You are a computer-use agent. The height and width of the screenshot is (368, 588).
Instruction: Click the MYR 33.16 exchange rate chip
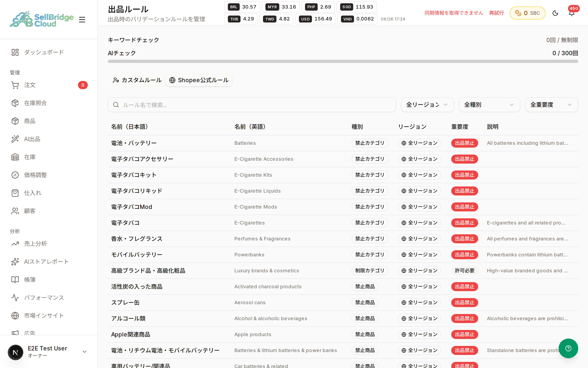coord(281,7)
